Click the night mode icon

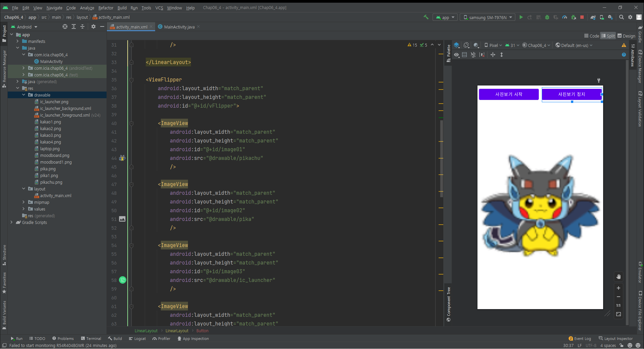pyautogui.click(x=476, y=45)
